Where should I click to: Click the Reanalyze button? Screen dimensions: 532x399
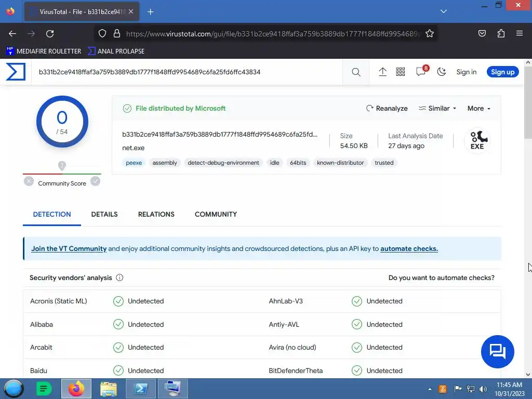click(x=387, y=108)
